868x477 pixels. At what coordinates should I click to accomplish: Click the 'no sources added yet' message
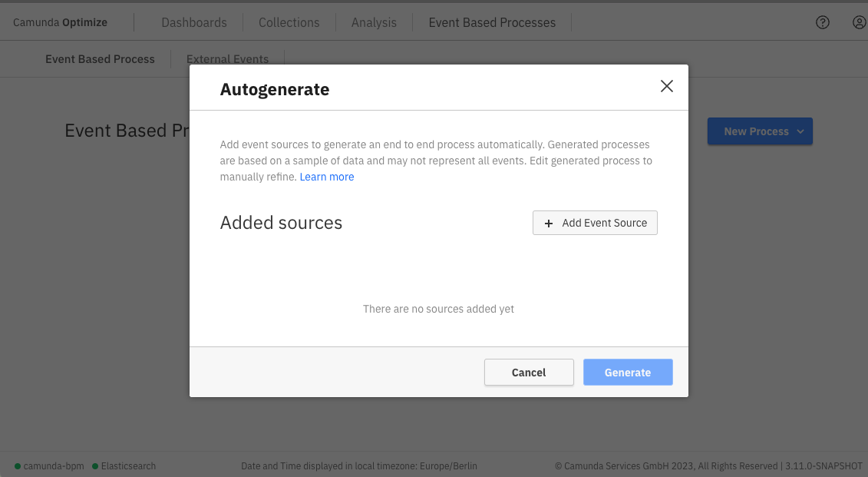point(438,309)
